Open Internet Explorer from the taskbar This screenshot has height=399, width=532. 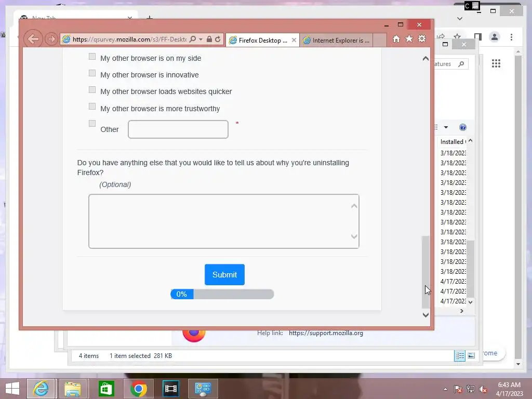tap(41, 388)
